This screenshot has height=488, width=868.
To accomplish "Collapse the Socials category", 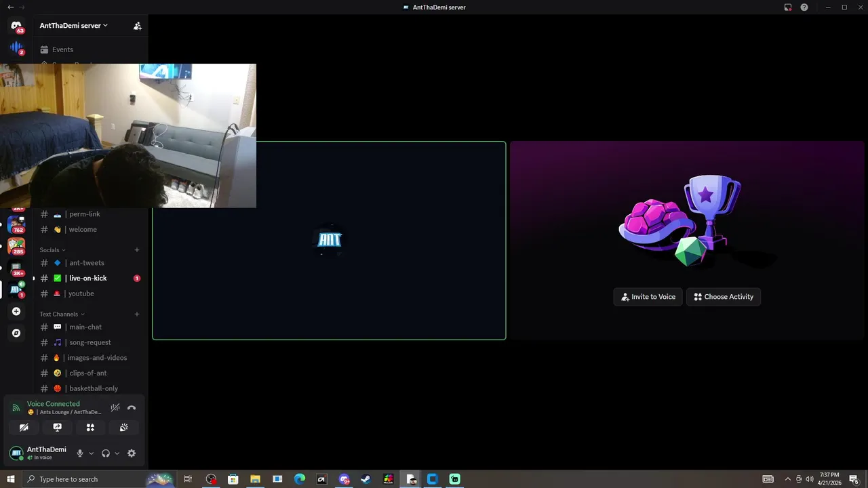I will click(x=53, y=250).
